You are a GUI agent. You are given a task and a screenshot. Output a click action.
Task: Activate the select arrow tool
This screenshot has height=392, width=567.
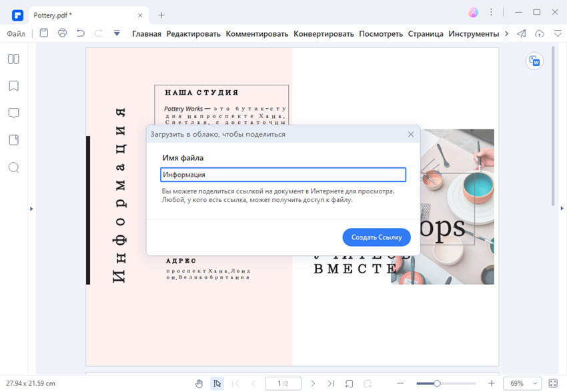pos(217,383)
